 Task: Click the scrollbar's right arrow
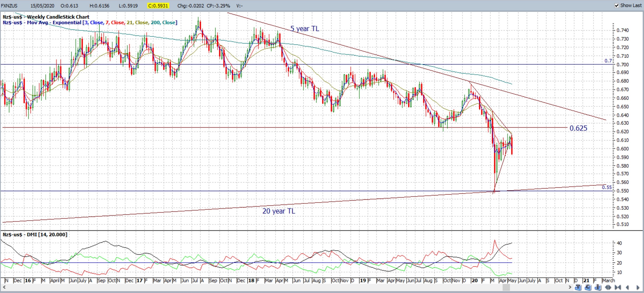tap(570, 287)
